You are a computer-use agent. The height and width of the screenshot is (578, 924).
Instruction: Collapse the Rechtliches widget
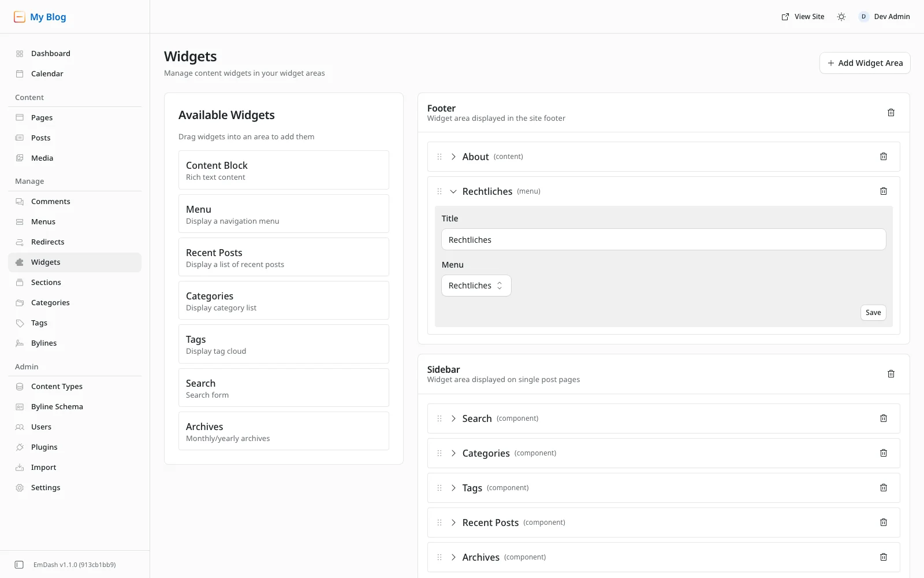coord(453,191)
